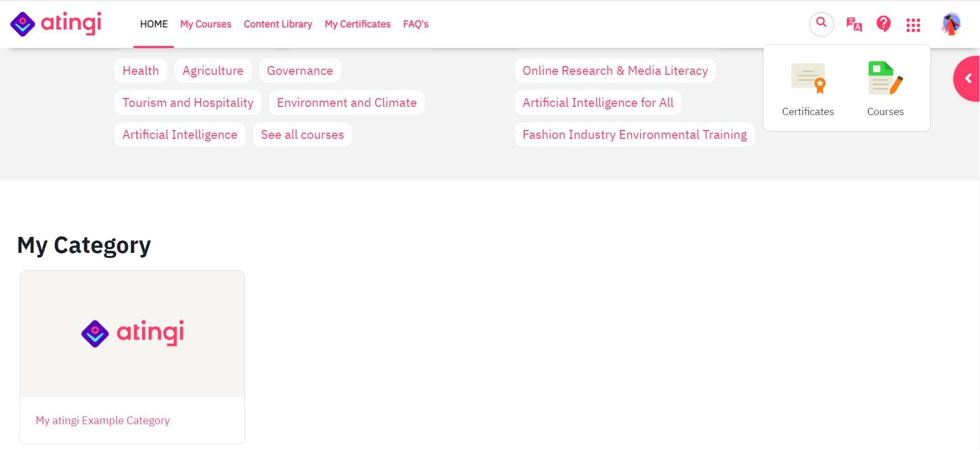The image size is (980, 450).
Task: Go to the HOME tab
Action: [154, 24]
